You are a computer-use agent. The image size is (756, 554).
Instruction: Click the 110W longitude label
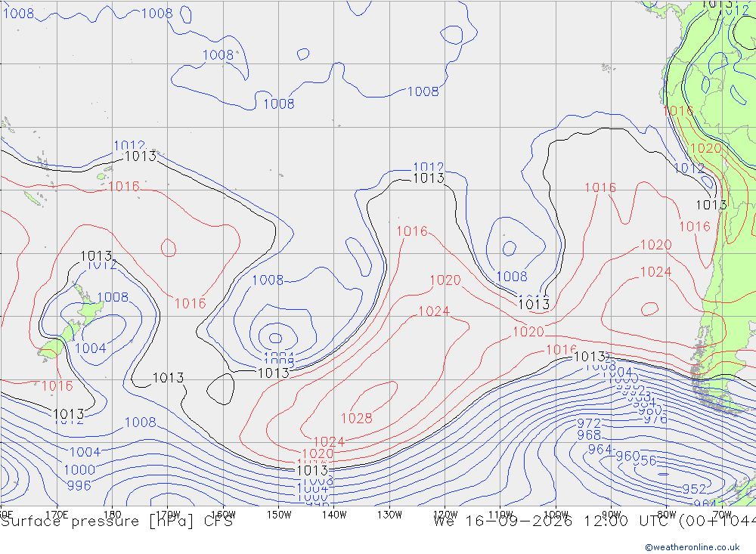[x=500, y=515]
